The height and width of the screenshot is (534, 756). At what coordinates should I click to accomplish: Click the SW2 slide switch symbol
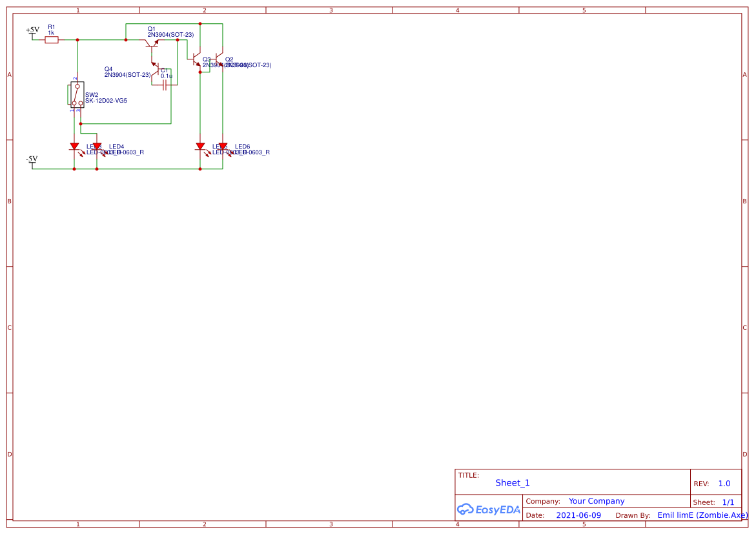click(x=77, y=95)
